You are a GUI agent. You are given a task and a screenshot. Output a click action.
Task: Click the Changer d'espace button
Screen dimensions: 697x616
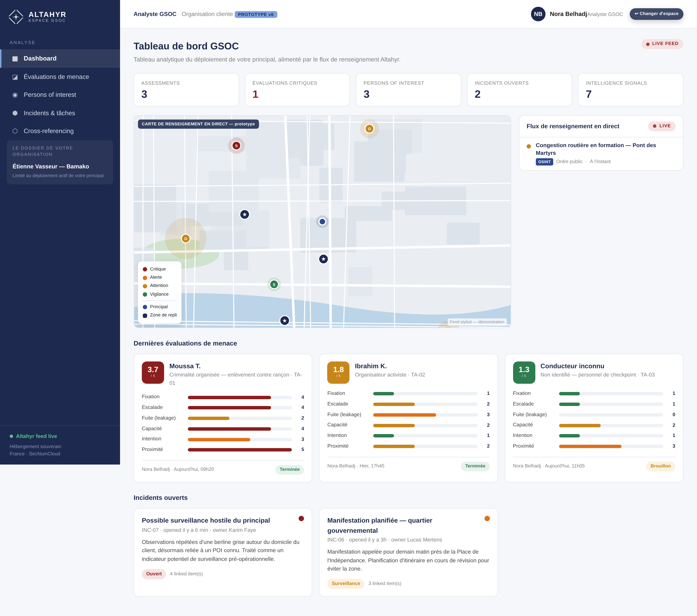(x=656, y=14)
